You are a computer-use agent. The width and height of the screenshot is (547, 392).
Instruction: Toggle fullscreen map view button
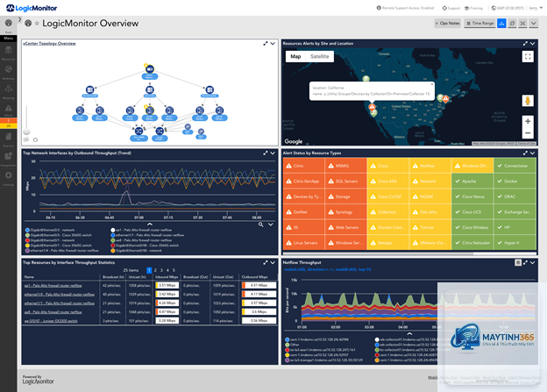coord(528,56)
